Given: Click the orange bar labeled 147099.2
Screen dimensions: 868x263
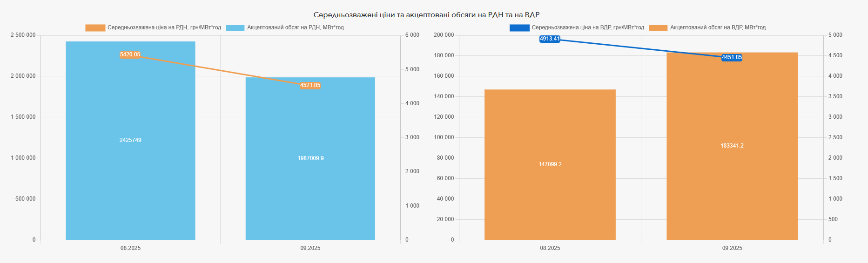Looking at the screenshot, I should pyautogui.click(x=550, y=196).
